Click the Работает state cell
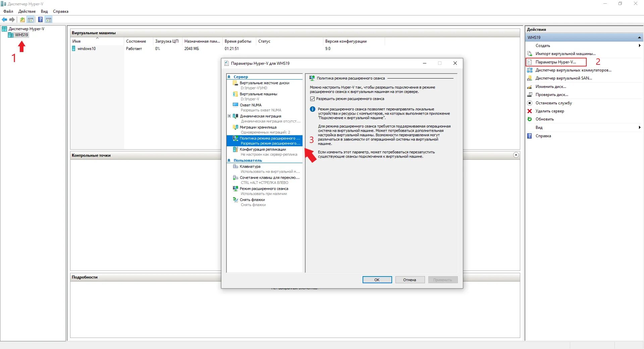This screenshot has height=349, width=644. click(134, 49)
